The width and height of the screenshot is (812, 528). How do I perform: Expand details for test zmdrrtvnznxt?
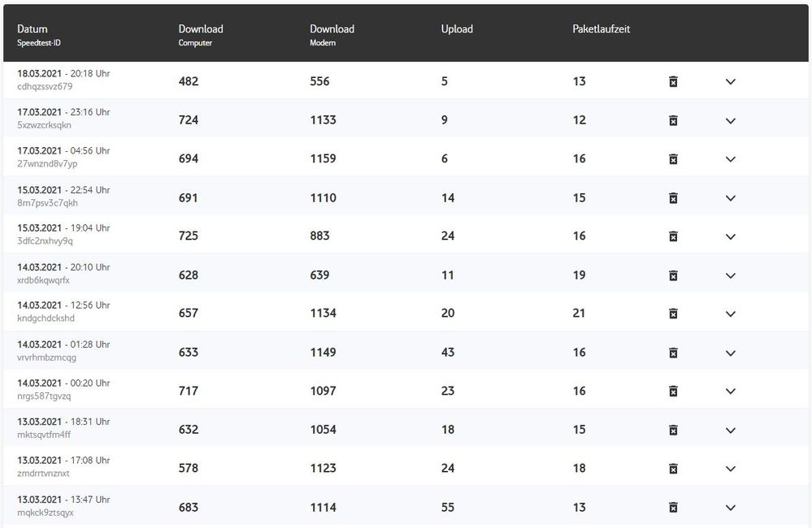730,469
